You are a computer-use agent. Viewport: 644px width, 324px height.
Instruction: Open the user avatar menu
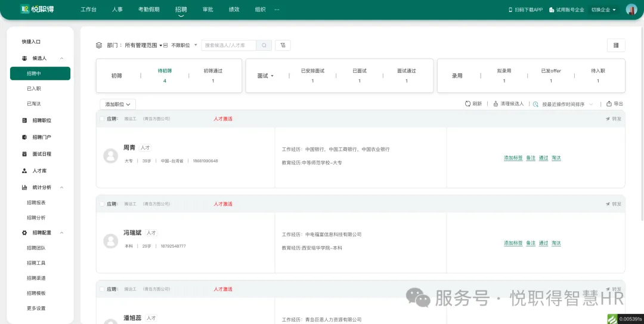pos(631,10)
